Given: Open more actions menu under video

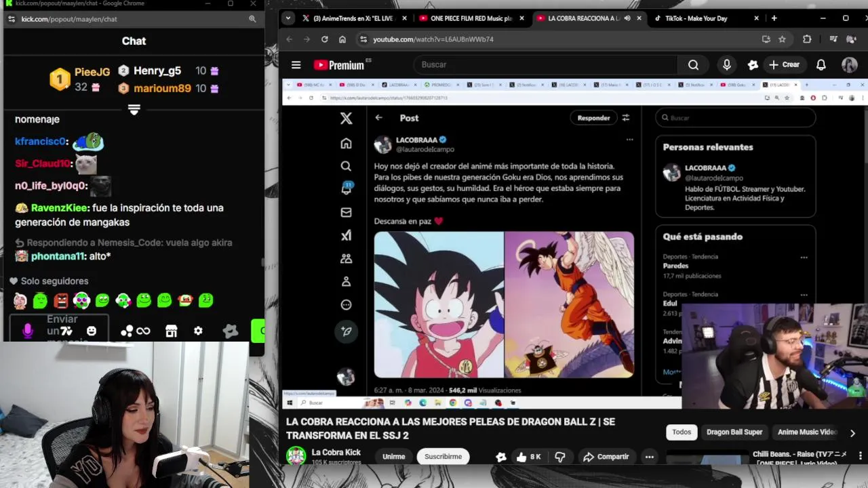Looking at the screenshot, I should point(649,457).
